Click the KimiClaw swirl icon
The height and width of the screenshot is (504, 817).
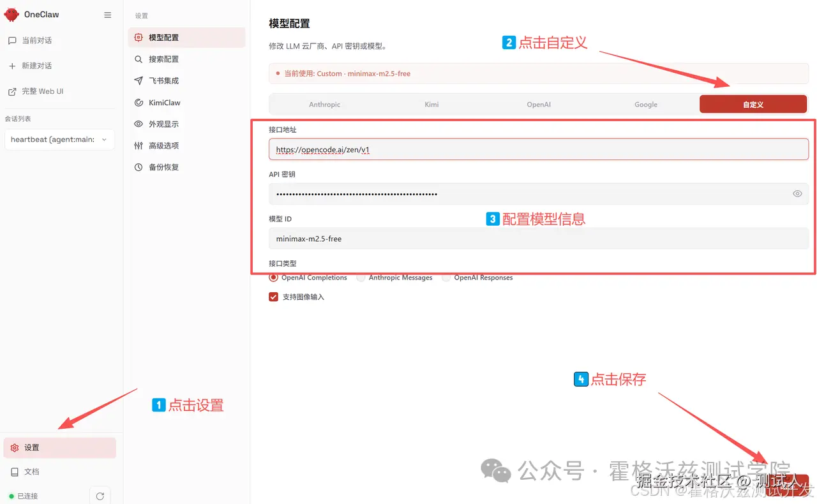[139, 103]
